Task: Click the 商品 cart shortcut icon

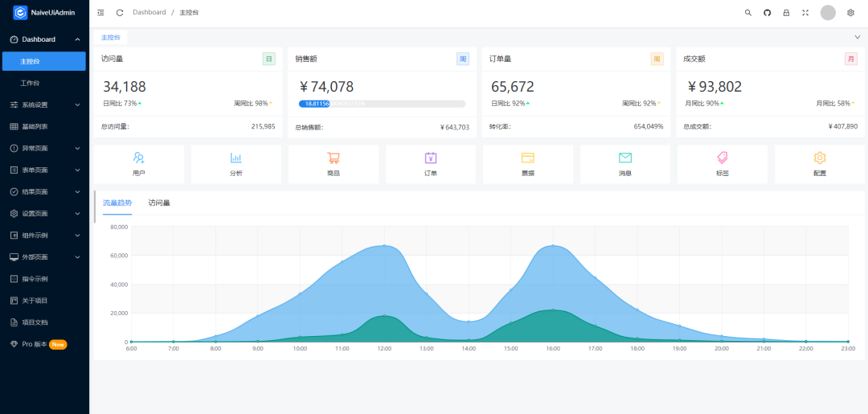Action: pos(334,158)
